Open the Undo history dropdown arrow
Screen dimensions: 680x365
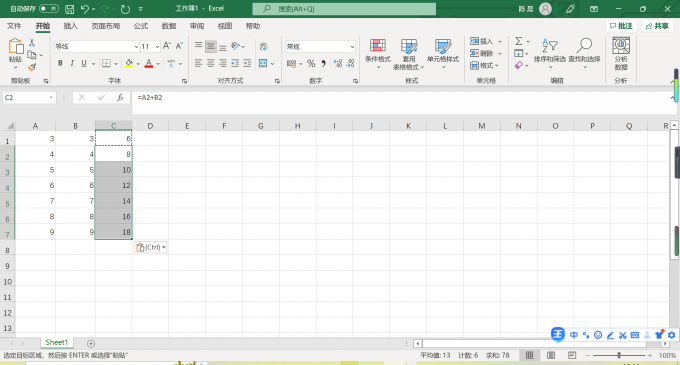(93, 9)
